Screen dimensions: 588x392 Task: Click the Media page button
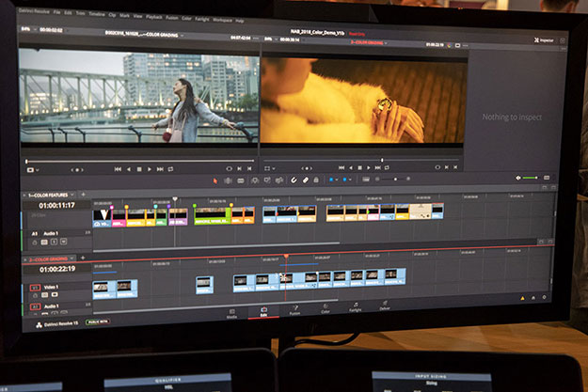click(x=231, y=314)
